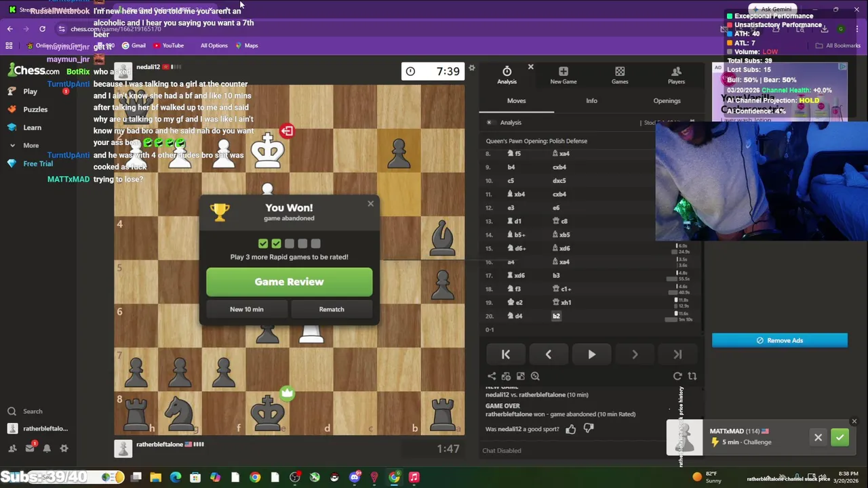Viewport: 868px width, 488px height.
Task: Open the friends icon in sidebar
Action: pyautogui.click(x=12, y=448)
